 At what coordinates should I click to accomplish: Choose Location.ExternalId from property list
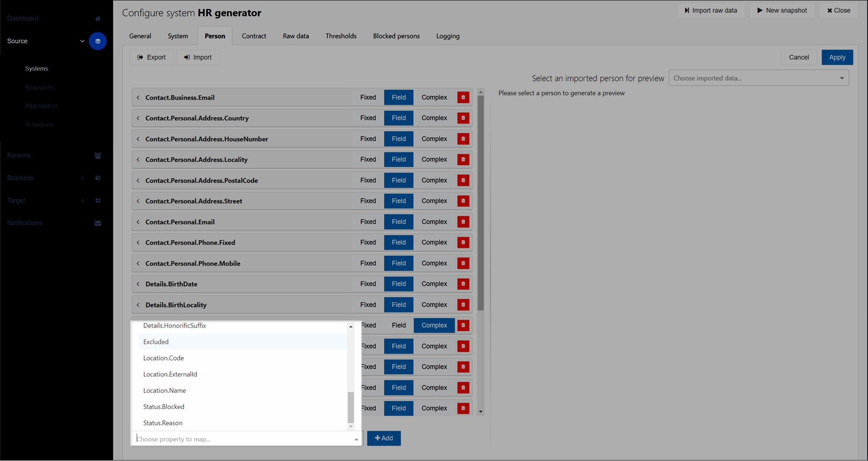(x=243, y=375)
